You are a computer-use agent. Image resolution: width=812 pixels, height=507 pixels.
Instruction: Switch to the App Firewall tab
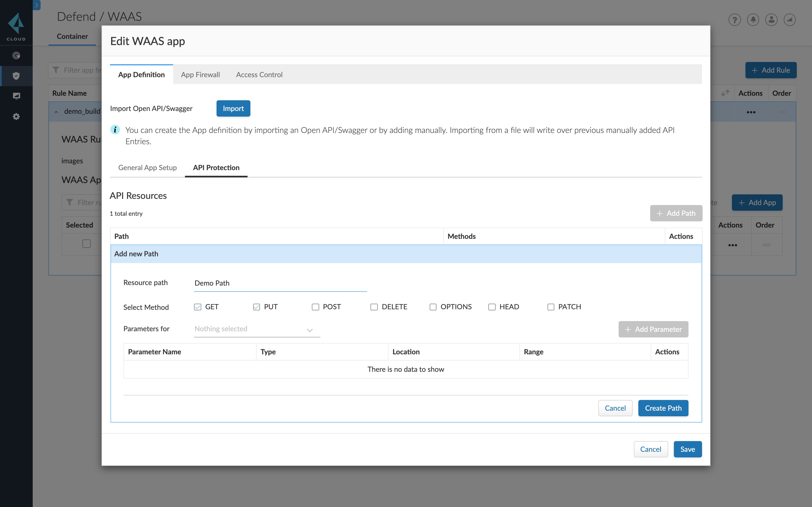tap(200, 74)
